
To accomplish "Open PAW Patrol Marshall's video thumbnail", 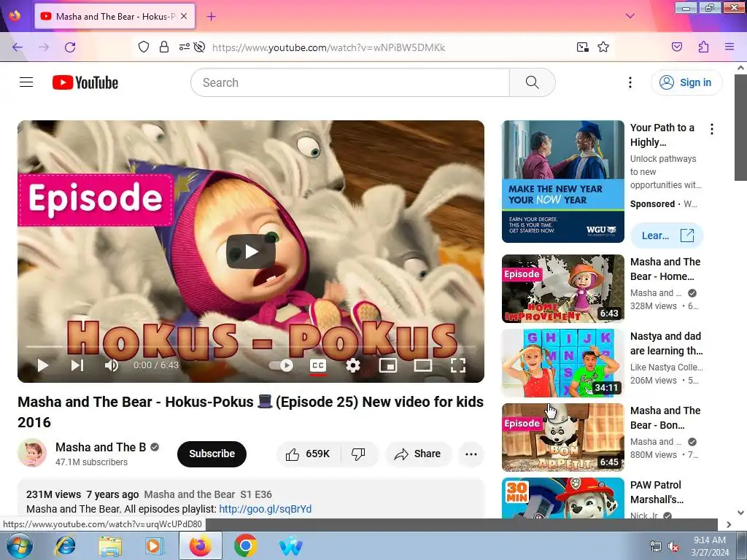I will coord(562,498).
